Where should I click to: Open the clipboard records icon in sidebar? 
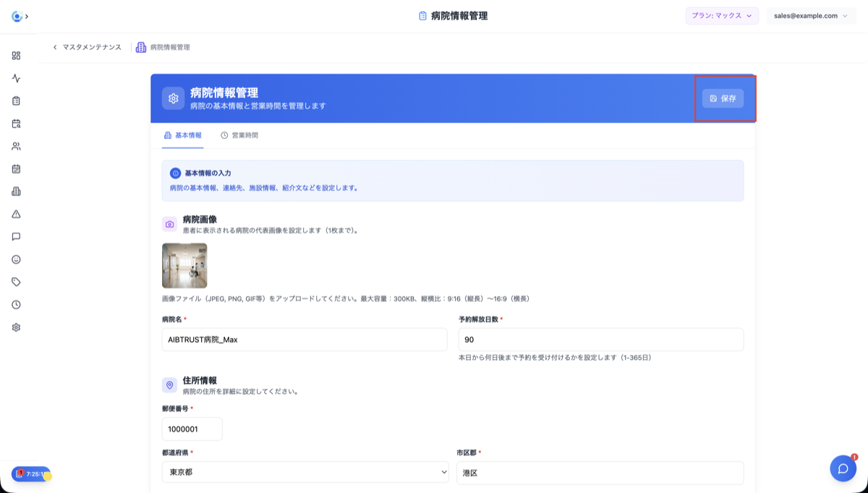click(x=16, y=101)
